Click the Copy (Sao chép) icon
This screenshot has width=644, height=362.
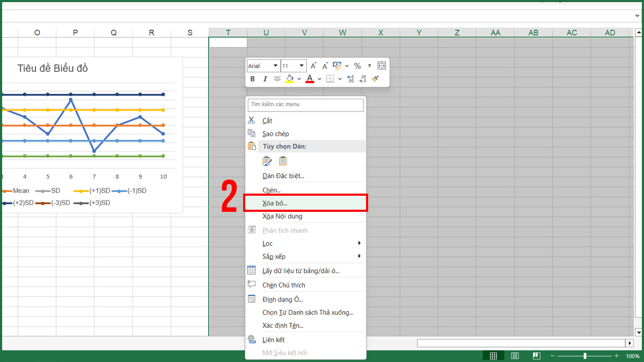[251, 133]
